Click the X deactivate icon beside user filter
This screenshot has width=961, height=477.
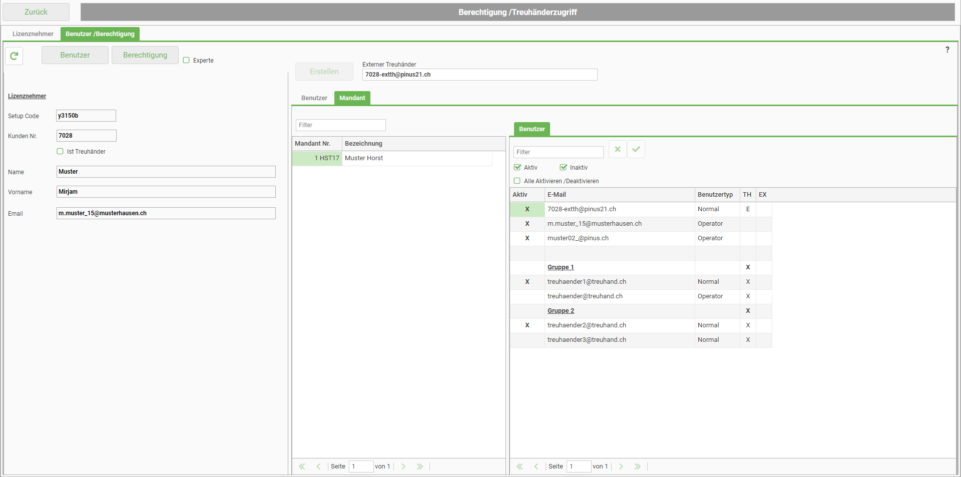[617, 149]
